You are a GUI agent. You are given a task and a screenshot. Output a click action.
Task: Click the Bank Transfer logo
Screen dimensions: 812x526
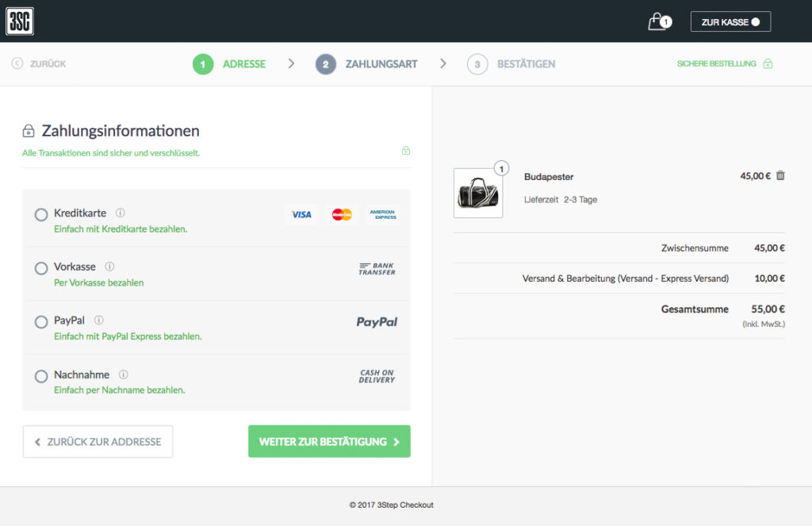coord(377,268)
